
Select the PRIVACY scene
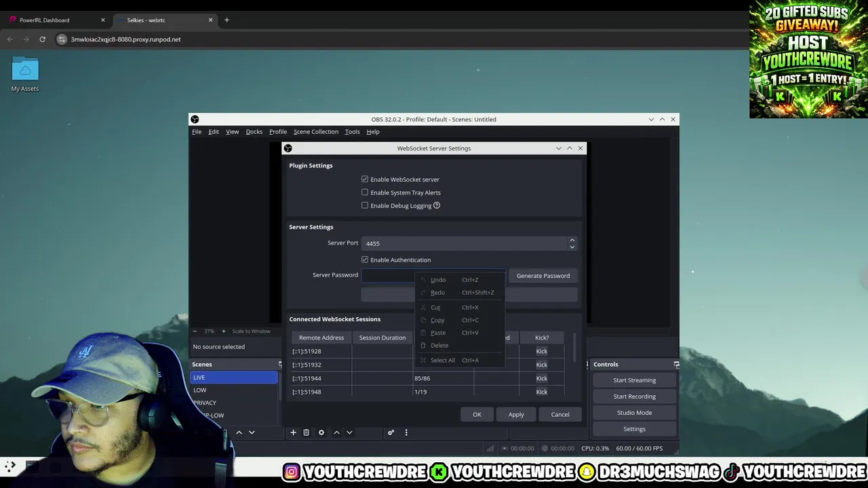(x=234, y=403)
